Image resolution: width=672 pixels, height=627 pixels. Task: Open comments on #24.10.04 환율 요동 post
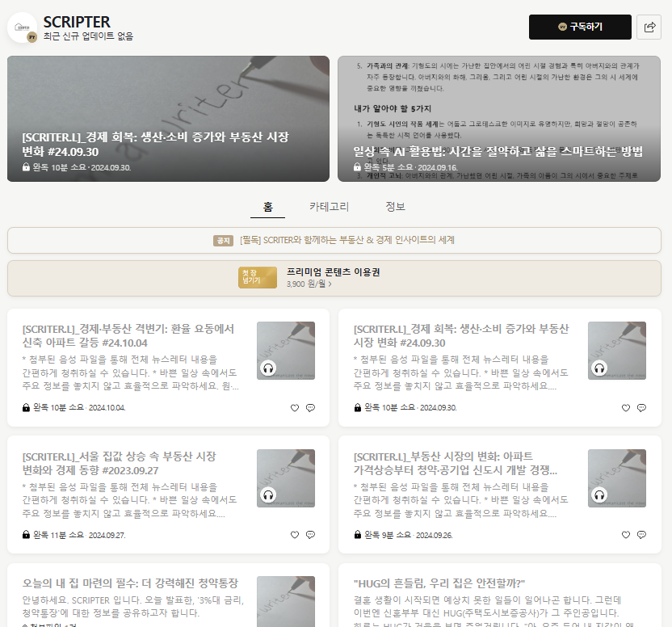[x=310, y=408]
